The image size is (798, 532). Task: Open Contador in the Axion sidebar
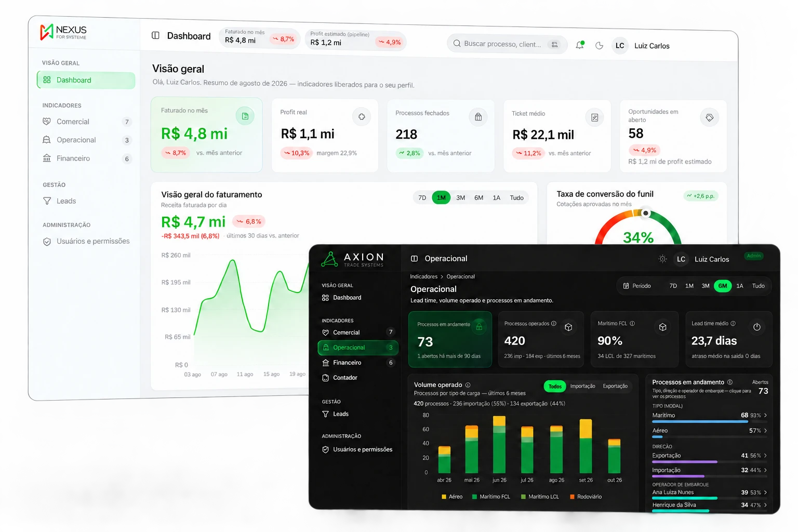coord(357,378)
